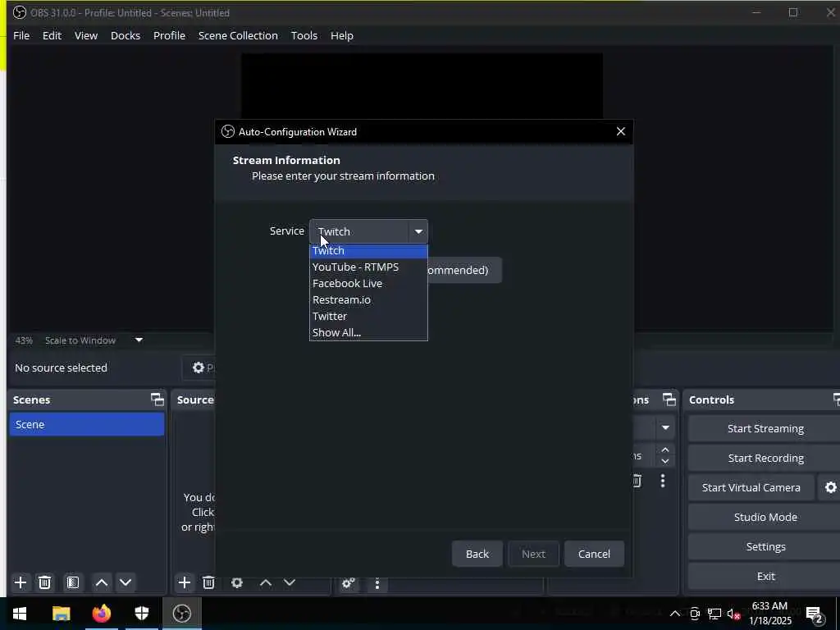
Task: Open scene filters icon in Scenes panel
Action: [73, 582]
